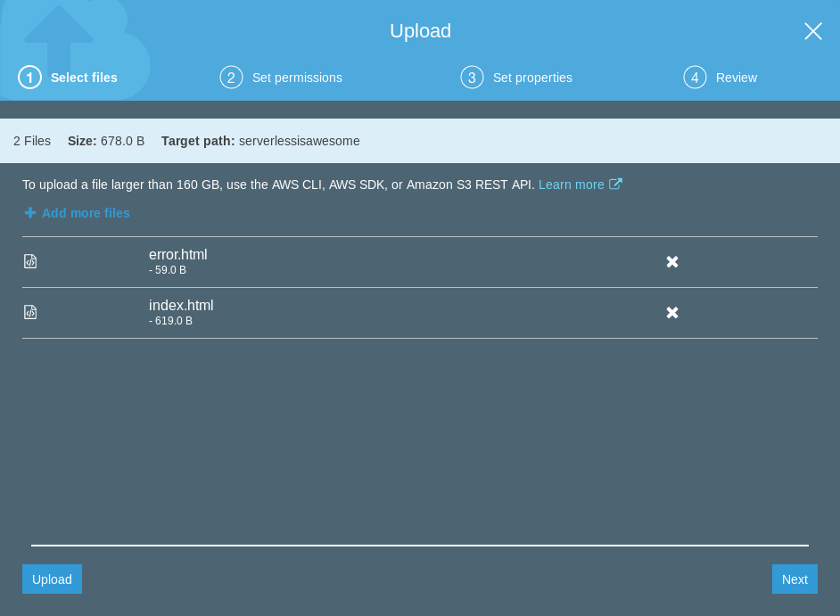The height and width of the screenshot is (616, 840).
Task: Click the index.html file type icon
Action: [x=30, y=312]
